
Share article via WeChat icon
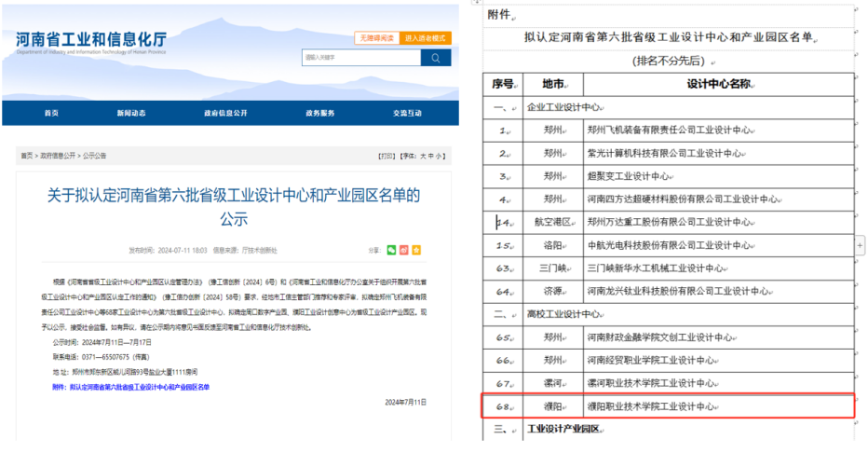(391, 251)
